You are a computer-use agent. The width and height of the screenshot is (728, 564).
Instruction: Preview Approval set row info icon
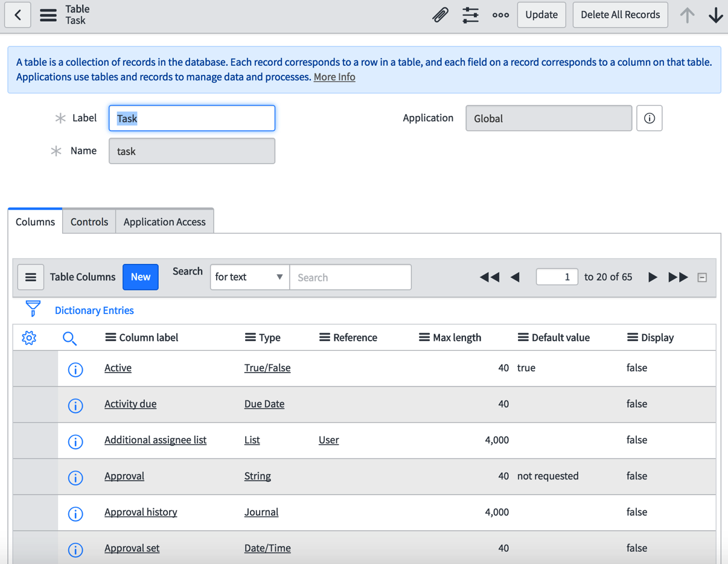[75, 550]
